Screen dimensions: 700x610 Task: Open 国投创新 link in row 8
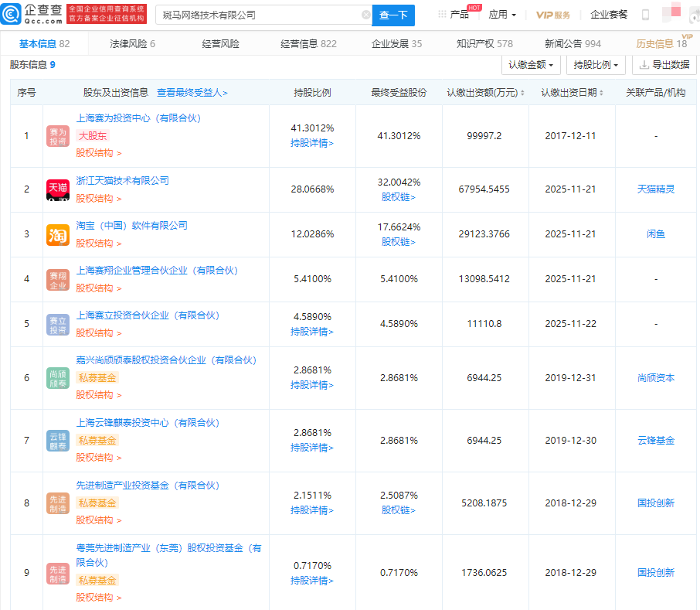(x=656, y=503)
